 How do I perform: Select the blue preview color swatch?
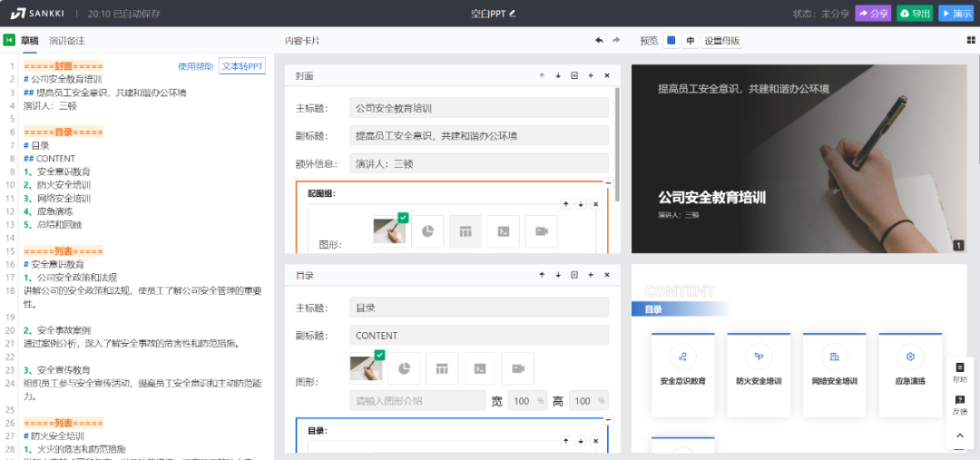pos(671,41)
